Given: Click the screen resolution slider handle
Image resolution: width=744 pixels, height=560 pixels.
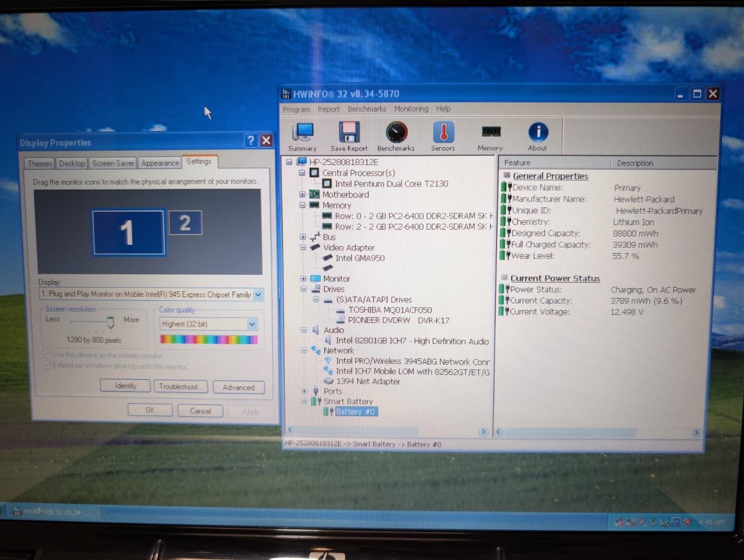Looking at the screenshot, I should pos(110,322).
